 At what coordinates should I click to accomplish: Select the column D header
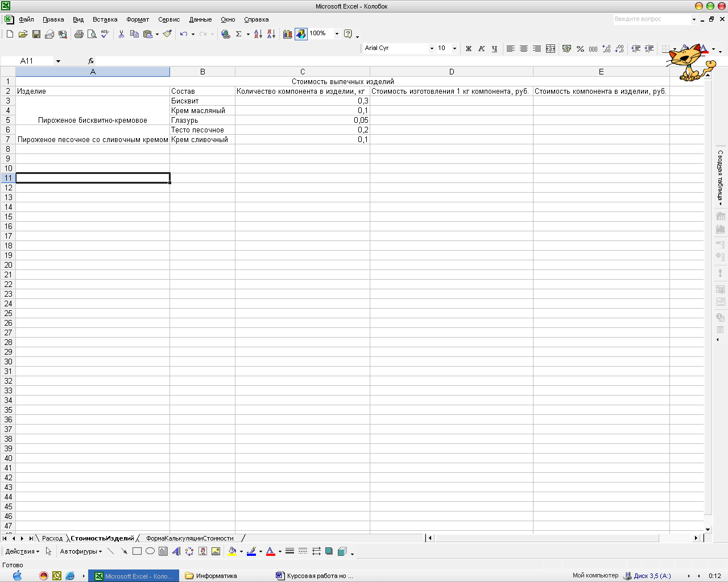[x=452, y=72]
